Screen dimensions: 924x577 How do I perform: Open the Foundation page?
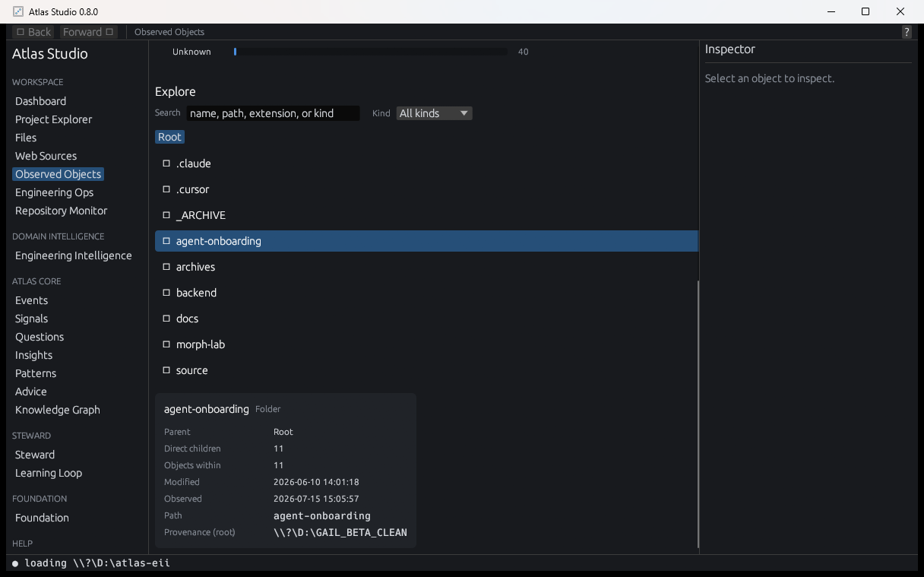pos(42,518)
